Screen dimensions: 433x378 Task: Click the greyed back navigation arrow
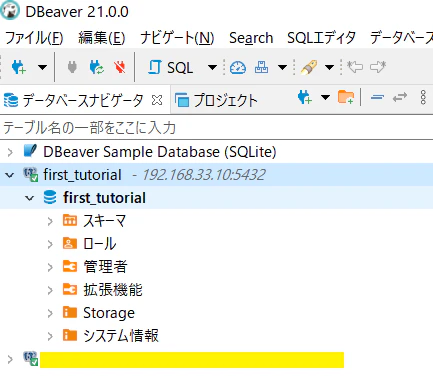click(355, 67)
